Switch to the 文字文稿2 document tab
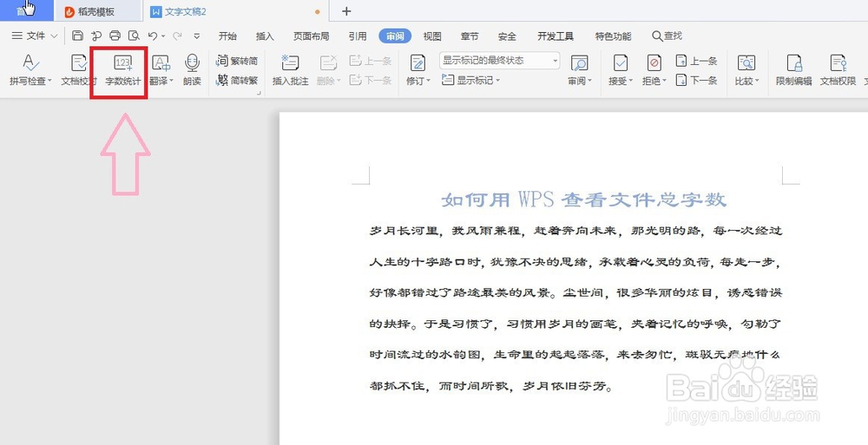This screenshot has width=868, height=445. tap(236, 11)
